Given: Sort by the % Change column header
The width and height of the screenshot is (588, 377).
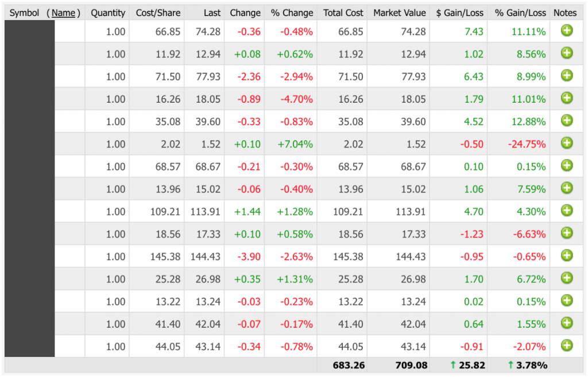Looking at the screenshot, I should click(x=292, y=13).
